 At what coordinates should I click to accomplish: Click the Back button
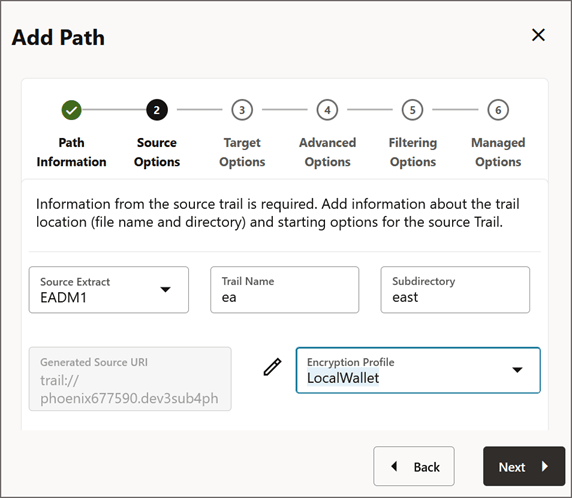(414, 466)
